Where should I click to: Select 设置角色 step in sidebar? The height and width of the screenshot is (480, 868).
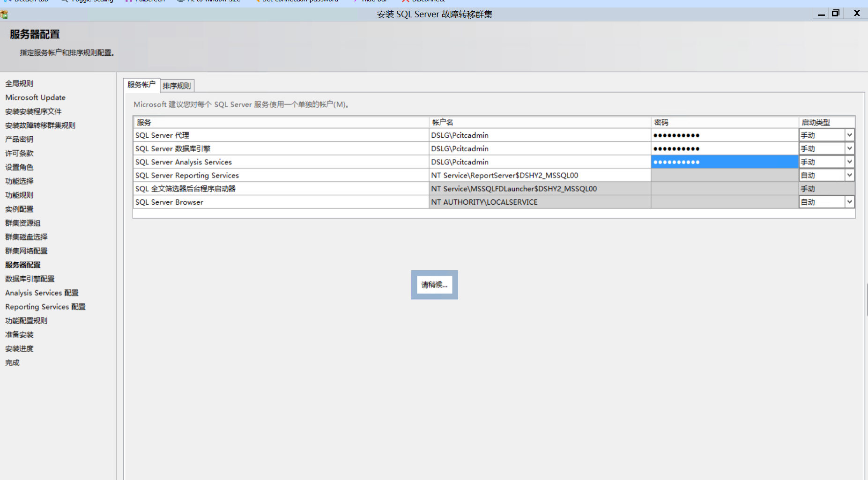(19, 167)
